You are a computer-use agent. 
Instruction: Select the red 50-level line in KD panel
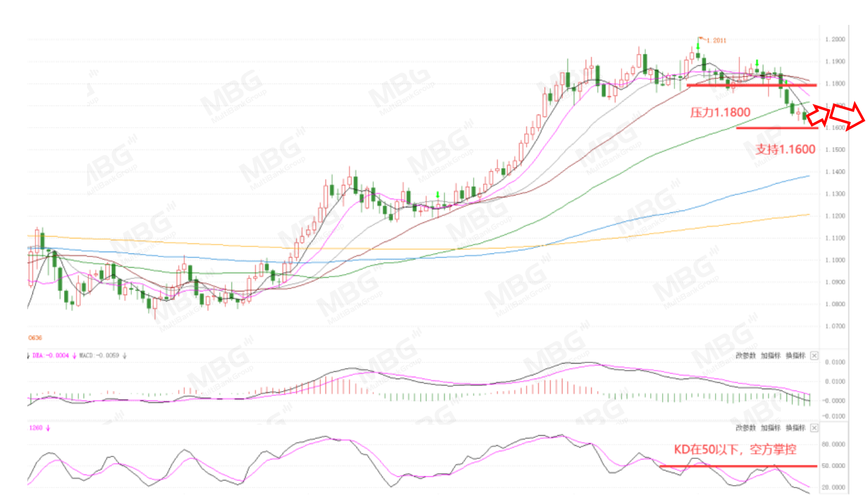tap(739, 466)
